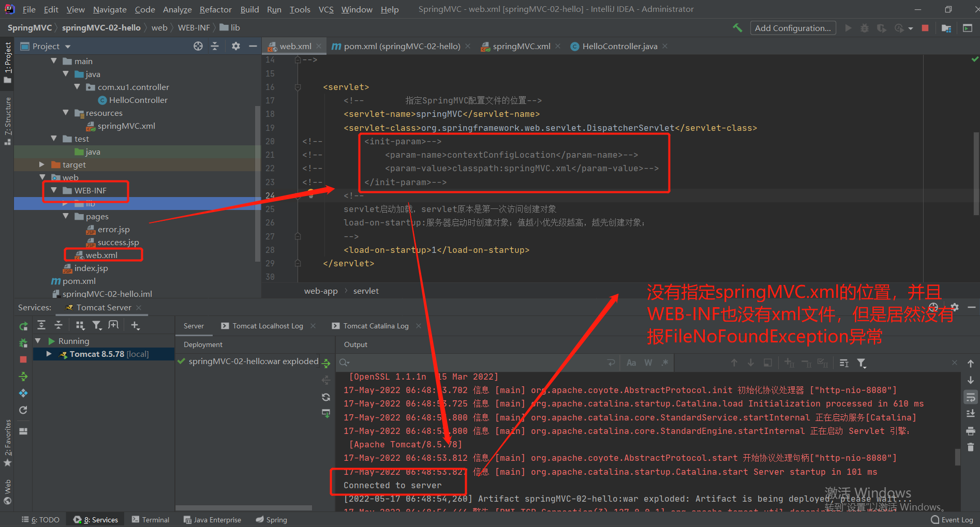
Task: Deploy the springMVC-02-hello artifact with green arrow
Action: [x=326, y=363]
